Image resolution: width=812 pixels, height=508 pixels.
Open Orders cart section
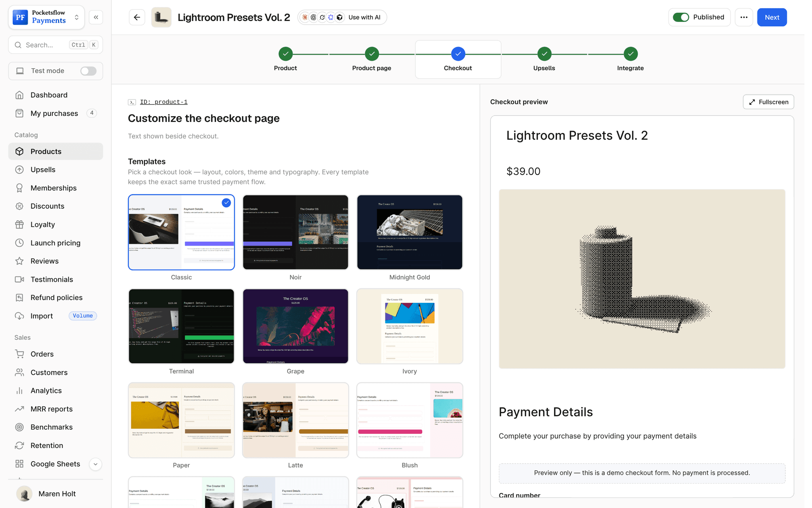56,354
